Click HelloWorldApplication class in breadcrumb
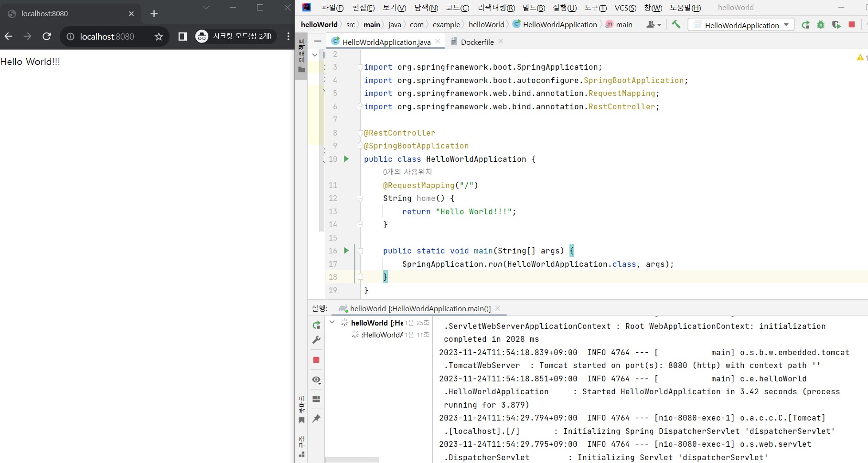 [555, 24]
